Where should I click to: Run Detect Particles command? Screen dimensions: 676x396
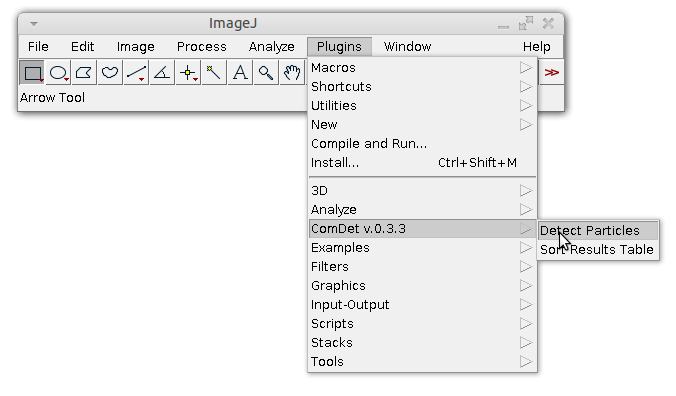tap(598, 231)
